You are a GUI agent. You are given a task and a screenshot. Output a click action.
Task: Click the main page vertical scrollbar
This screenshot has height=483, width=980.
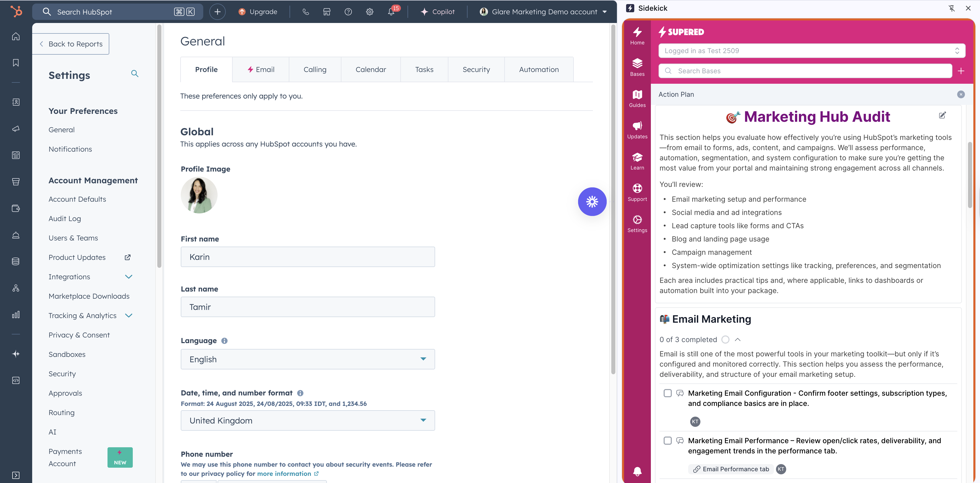613,199
